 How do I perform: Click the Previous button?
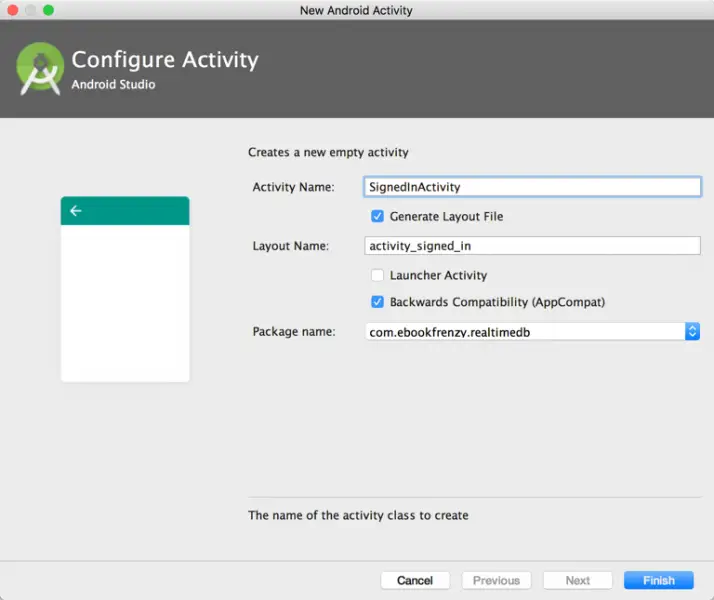pos(496,580)
